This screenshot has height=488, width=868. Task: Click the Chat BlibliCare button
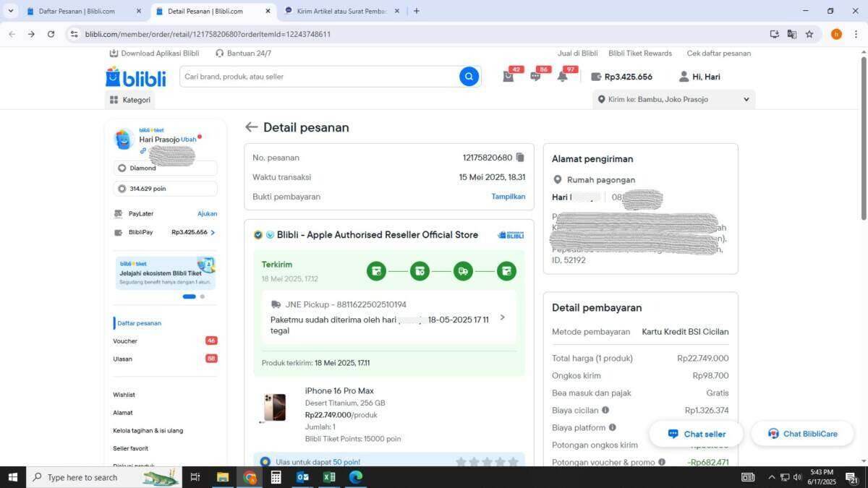coord(802,434)
